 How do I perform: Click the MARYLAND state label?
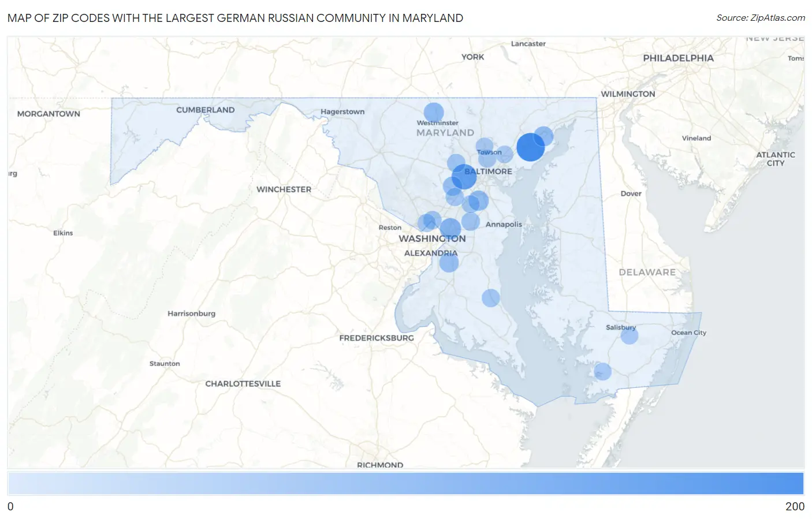point(445,132)
